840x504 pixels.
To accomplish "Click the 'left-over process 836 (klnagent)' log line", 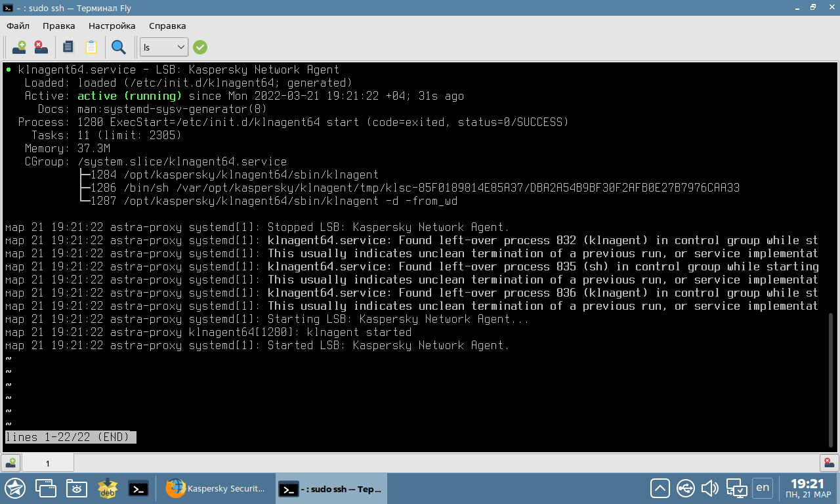I will pyautogui.click(x=412, y=293).
